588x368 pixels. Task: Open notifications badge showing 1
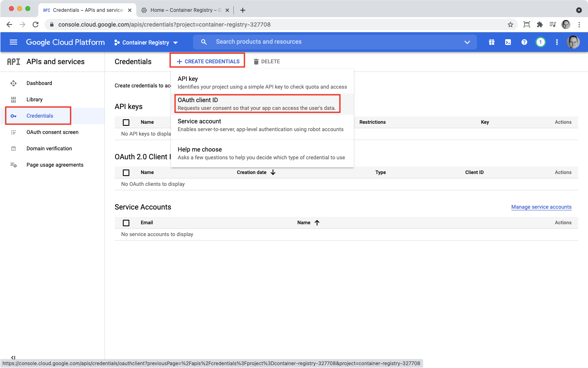[x=541, y=42]
